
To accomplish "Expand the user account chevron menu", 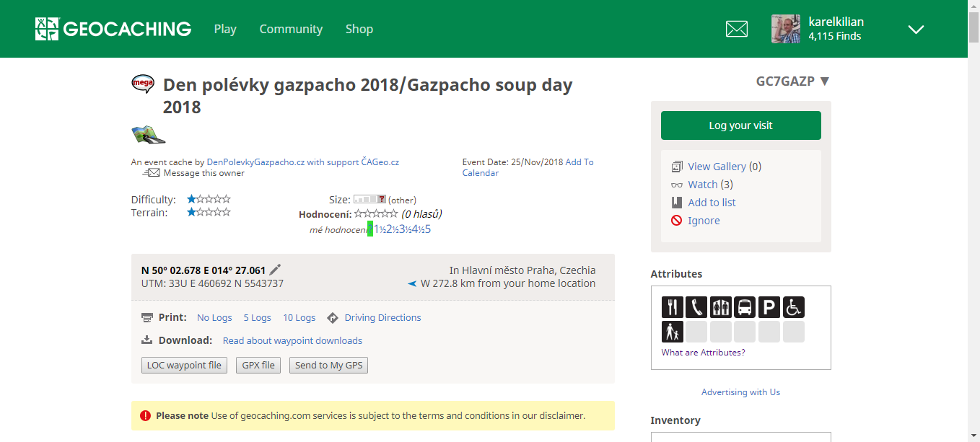I will pos(916,30).
